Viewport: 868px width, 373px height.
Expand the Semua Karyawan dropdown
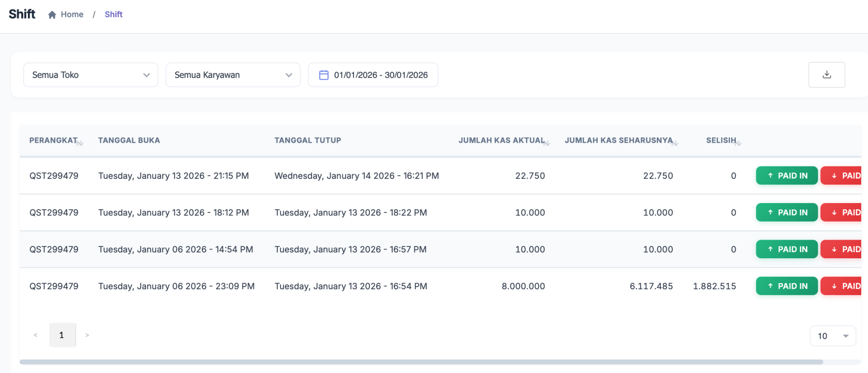click(x=233, y=75)
